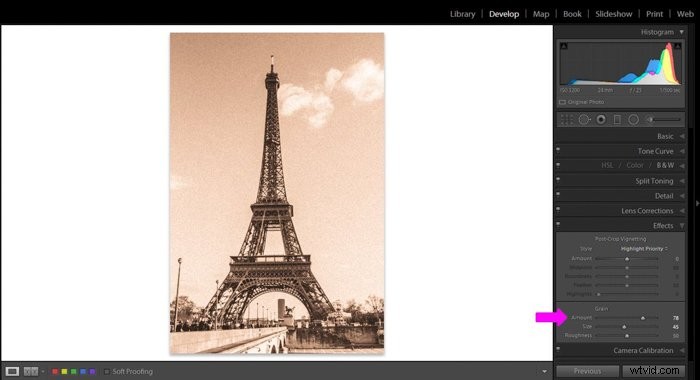The width and height of the screenshot is (700, 380).
Task: Toggle highlight clipping indicator in histogram
Action: click(678, 46)
